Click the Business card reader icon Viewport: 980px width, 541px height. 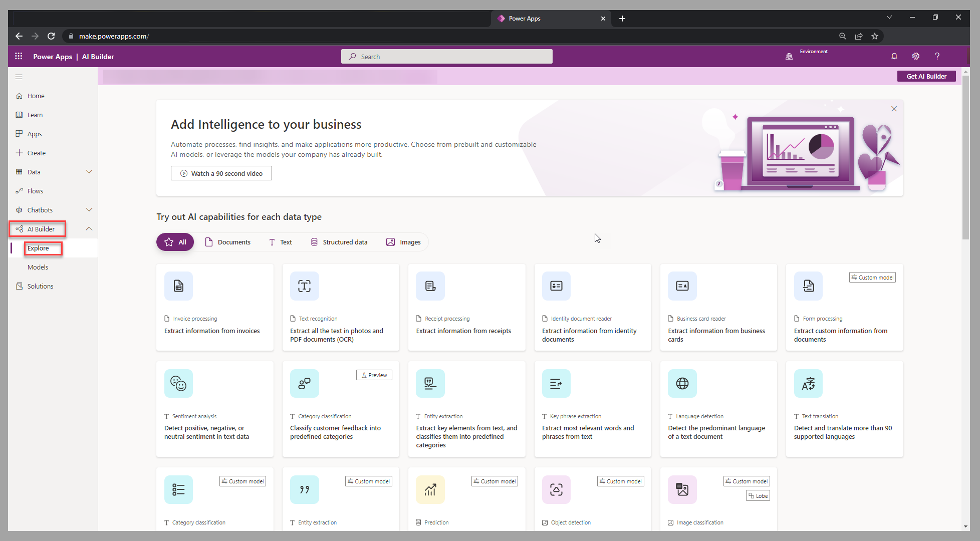tap(682, 286)
